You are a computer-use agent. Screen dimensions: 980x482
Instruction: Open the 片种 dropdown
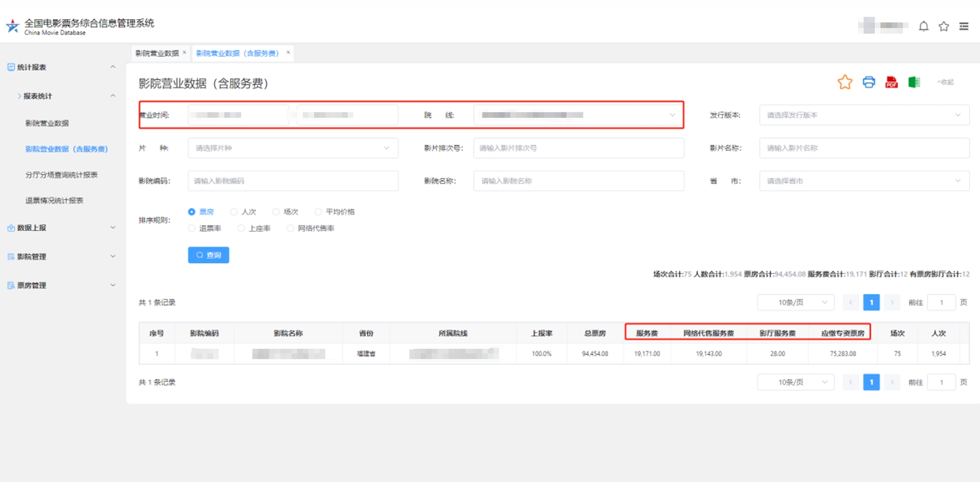point(293,148)
